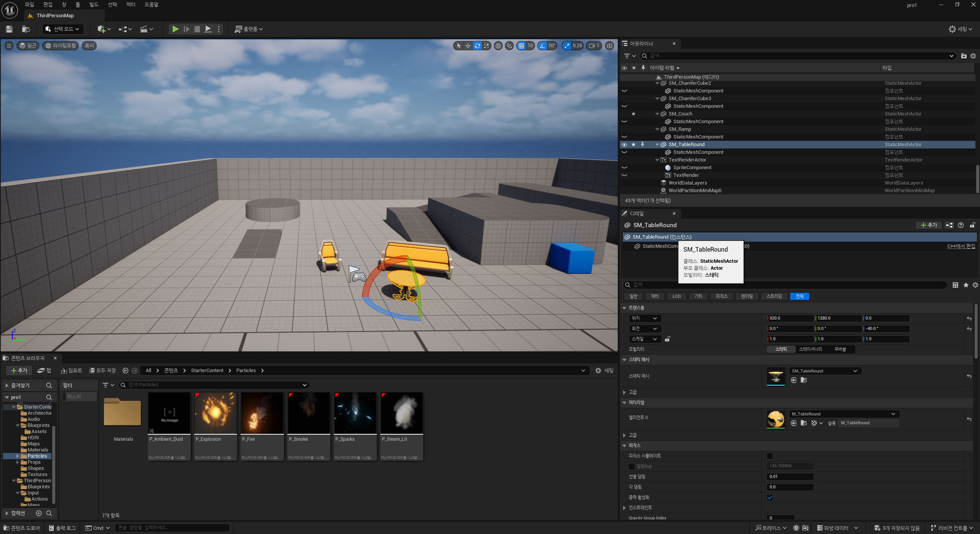
Task: Uncheck the gravity enabled checkbox
Action: pos(769,498)
